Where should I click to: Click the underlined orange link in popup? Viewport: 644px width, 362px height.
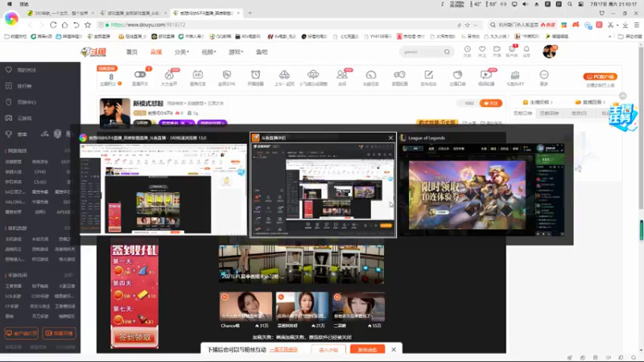click(283, 350)
